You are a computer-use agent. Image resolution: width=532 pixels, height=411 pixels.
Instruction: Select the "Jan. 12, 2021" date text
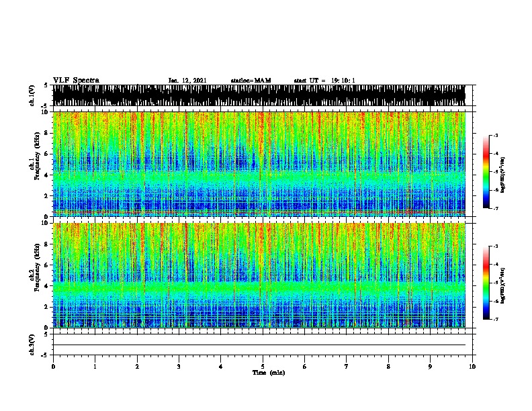(x=187, y=81)
